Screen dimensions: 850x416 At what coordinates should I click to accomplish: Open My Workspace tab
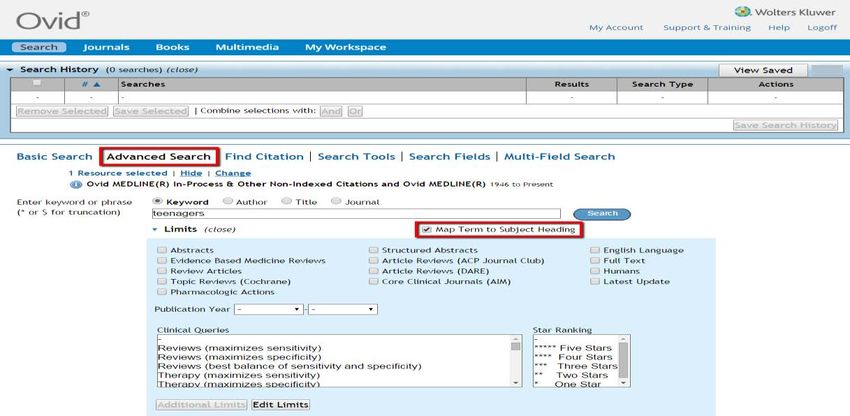[345, 47]
